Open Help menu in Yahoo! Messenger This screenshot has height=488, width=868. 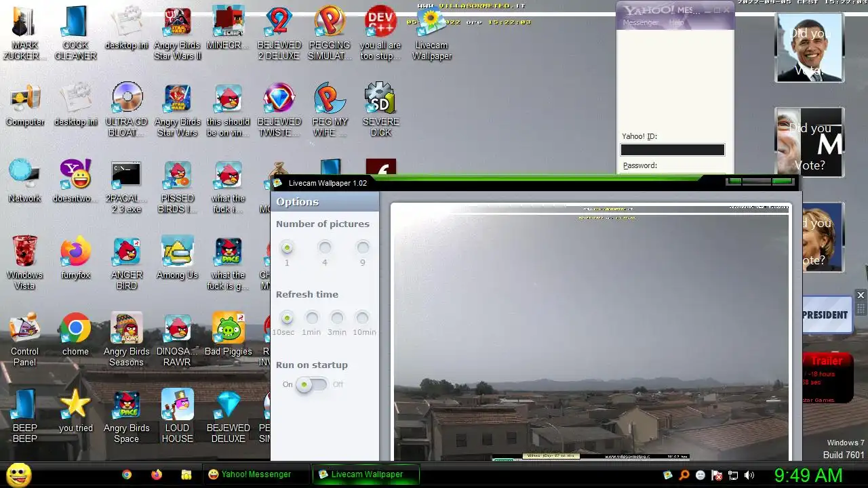pos(676,22)
